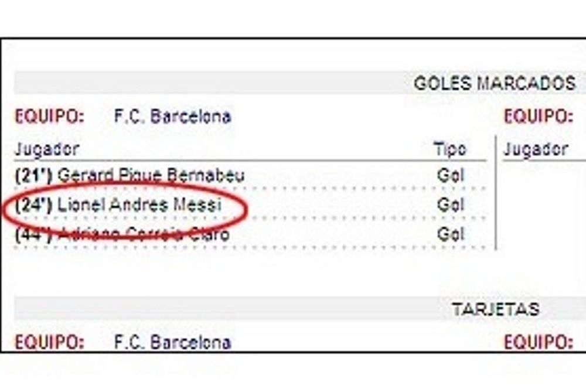Click the EQUIPO label under TARJETAS left
The height and width of the screenshot is (392, 586).
[49, 342]
